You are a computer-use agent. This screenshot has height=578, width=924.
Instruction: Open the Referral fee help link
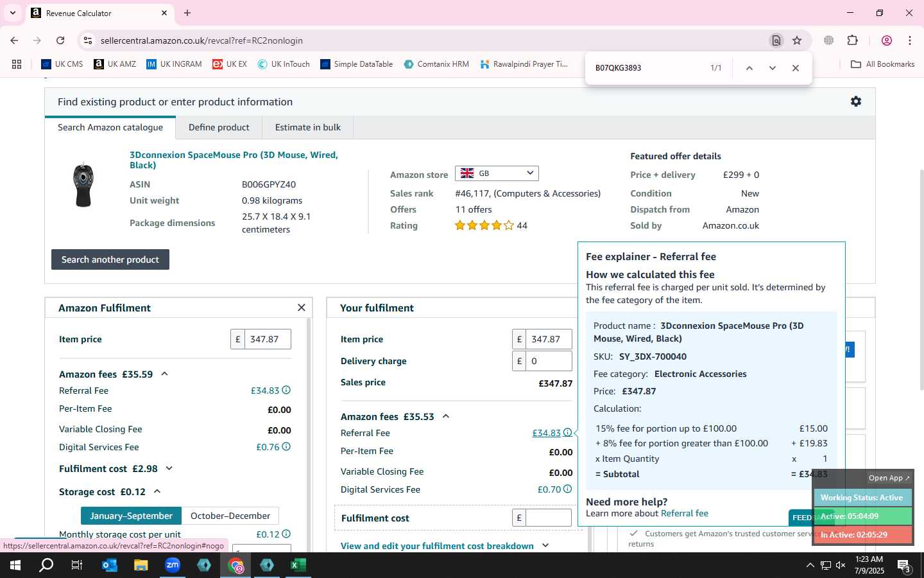(685, 513)
